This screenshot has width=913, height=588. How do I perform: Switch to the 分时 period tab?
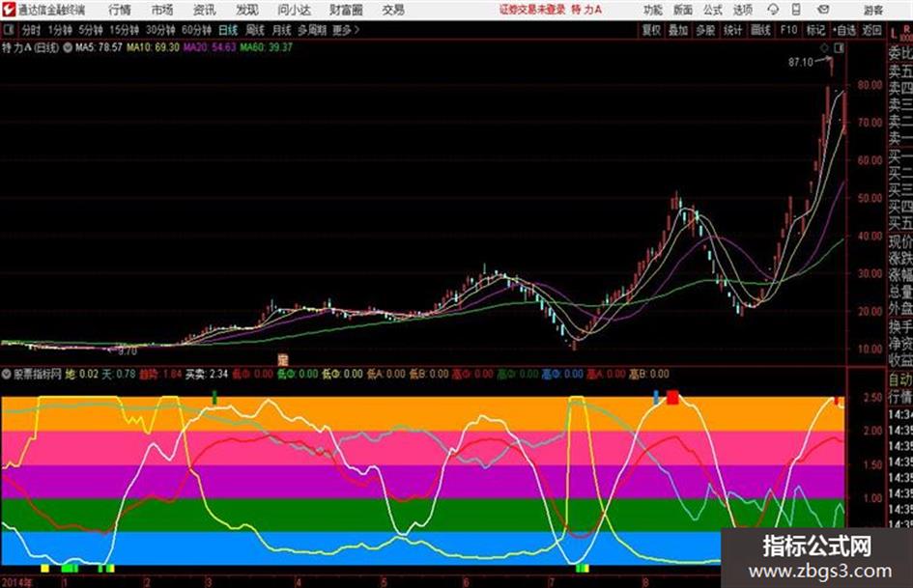coord(31,30)
